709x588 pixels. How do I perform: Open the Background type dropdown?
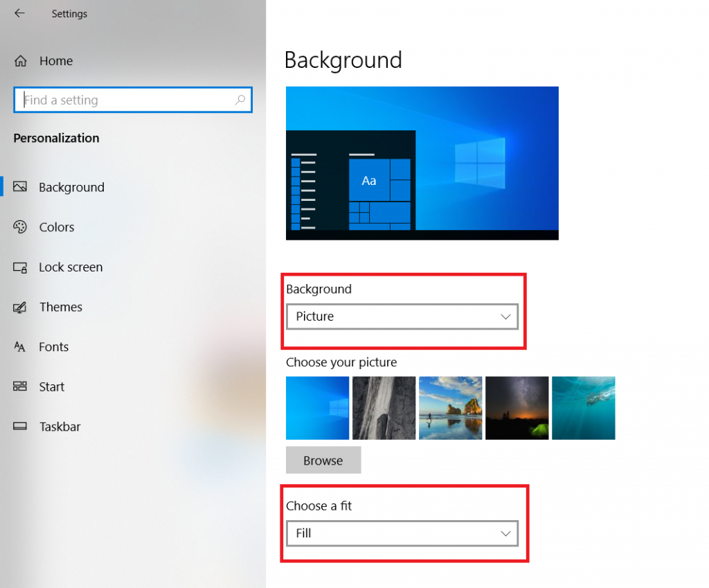pyautogui.click(x=402, y=317)
